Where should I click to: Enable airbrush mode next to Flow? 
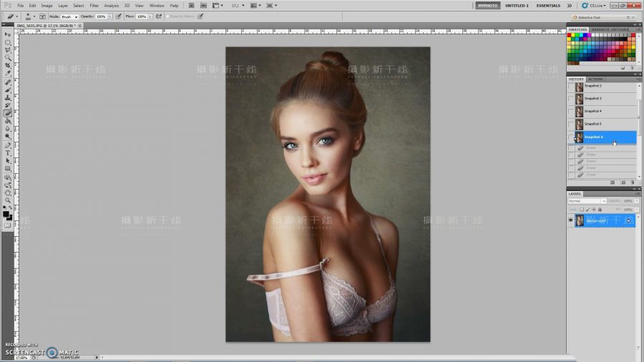[159, 16]
